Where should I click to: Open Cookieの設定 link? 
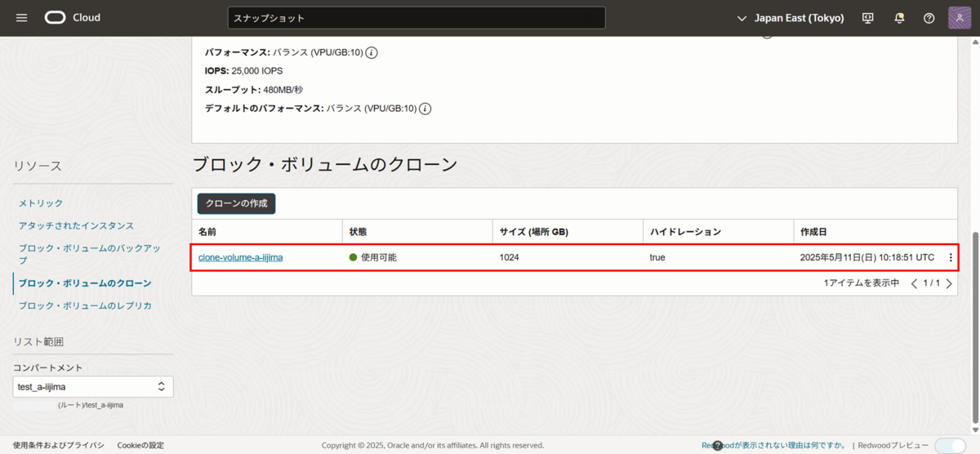pos(140,446)
